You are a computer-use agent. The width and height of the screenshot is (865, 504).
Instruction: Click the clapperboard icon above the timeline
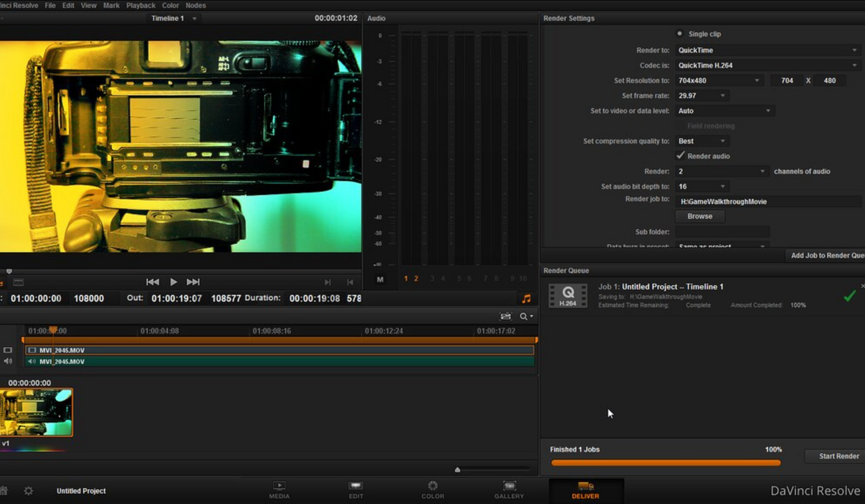coord(505,317)
